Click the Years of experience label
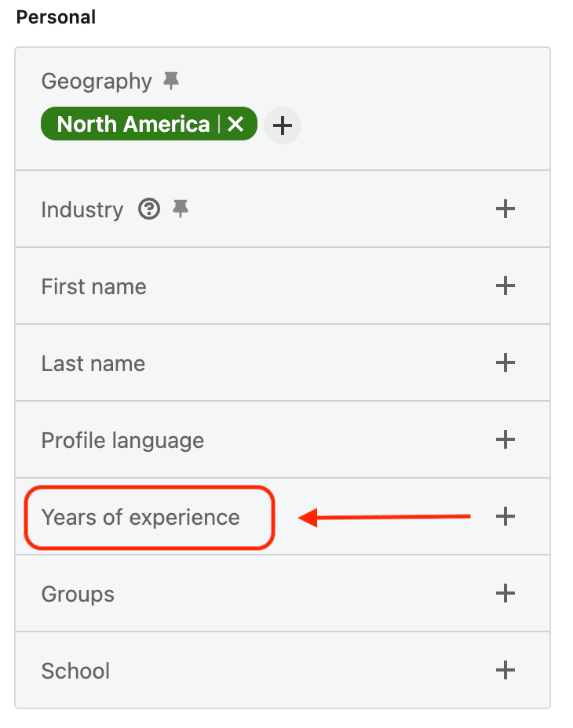573x728 pixels. [x=141, y=518]
